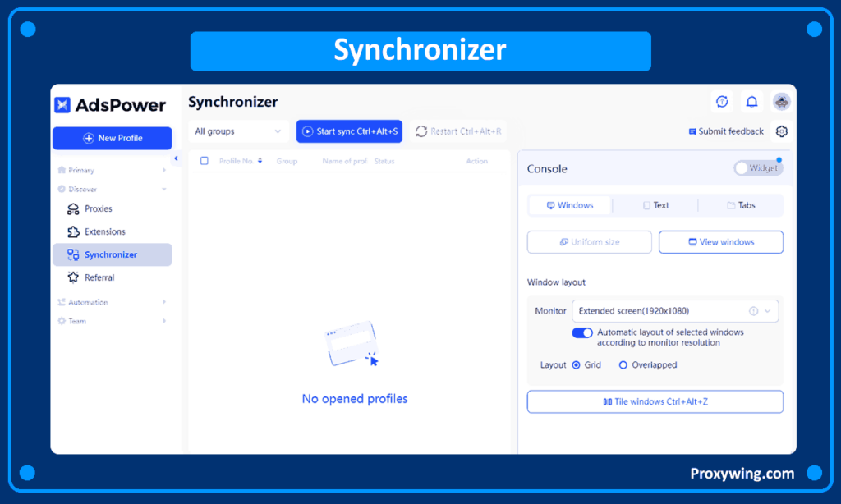
Task: Select the Overlapped layout option
Action: point(623,364)
